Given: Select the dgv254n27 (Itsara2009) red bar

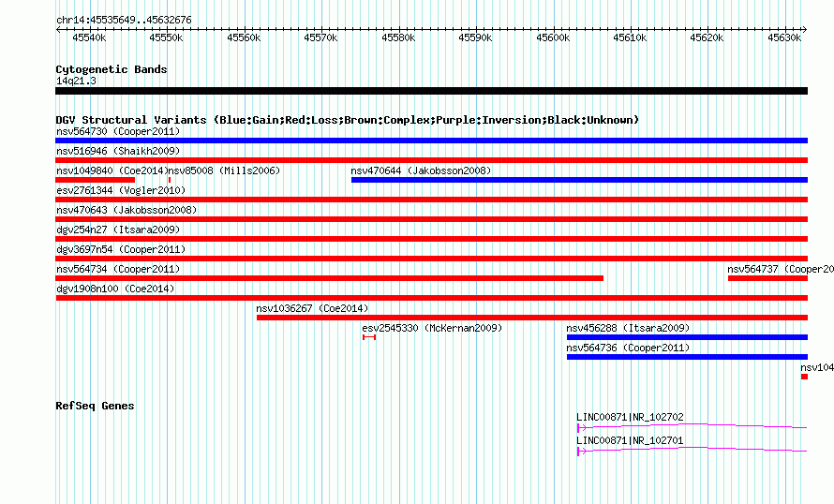Looking at the screenshot, I should [431, 239].
